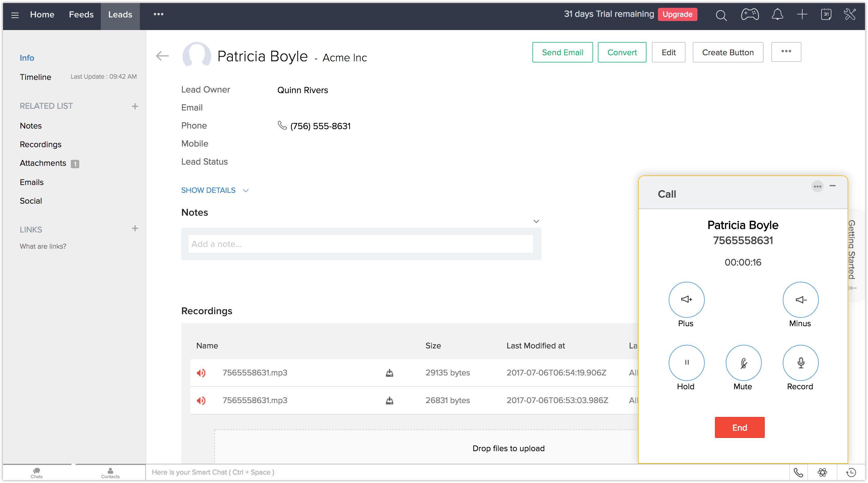End the call with Patricia Boyle
Screen dimensions: 868x483
(739, 427)
